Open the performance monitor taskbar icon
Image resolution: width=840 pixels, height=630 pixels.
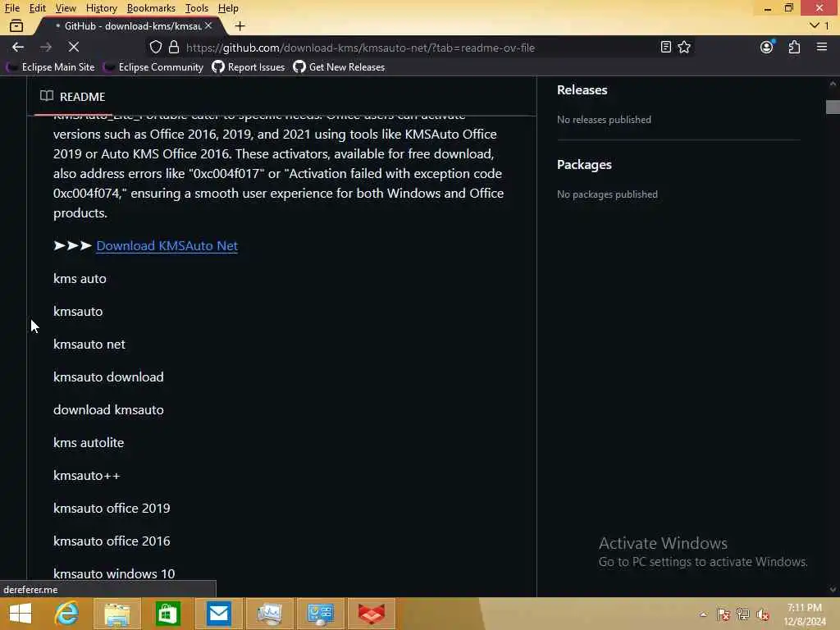[269, 614]
